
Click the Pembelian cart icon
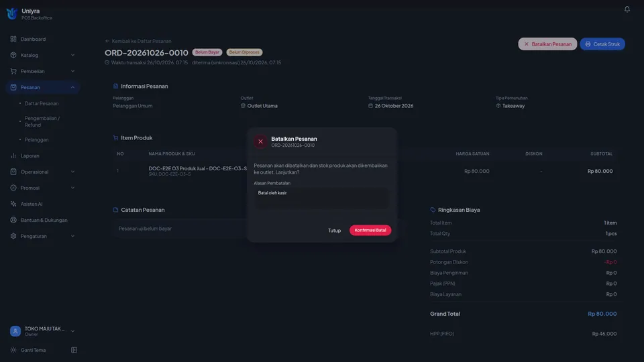(x=13, y=71)
